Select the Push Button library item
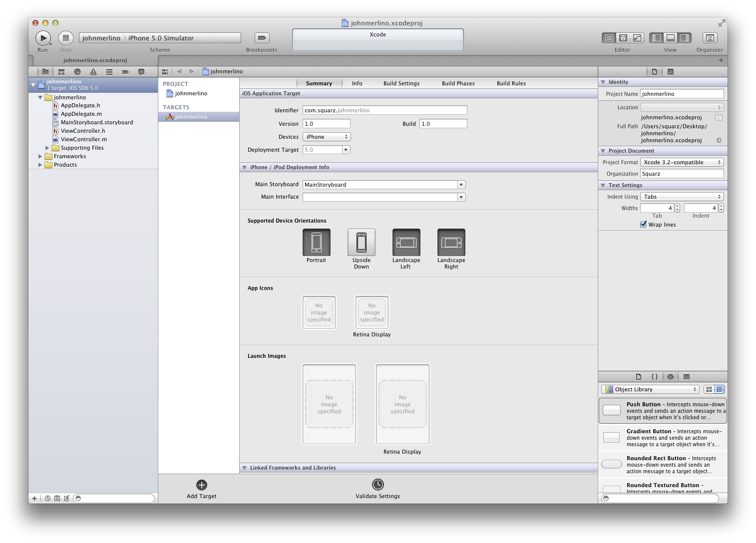This screenshot has width=756, height=543. click(663, 410)
